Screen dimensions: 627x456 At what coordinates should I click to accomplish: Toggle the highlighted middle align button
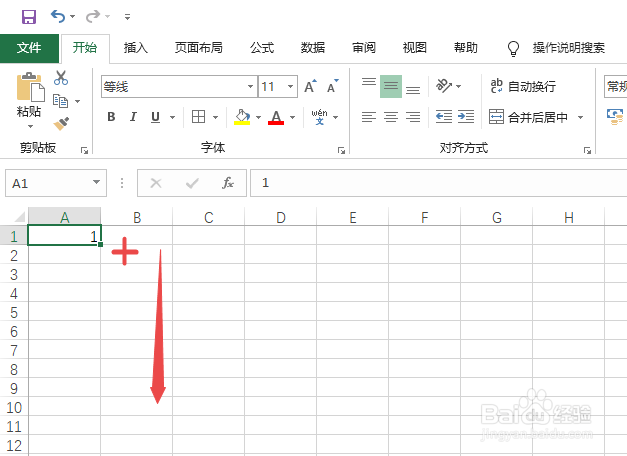click(391, 86)
